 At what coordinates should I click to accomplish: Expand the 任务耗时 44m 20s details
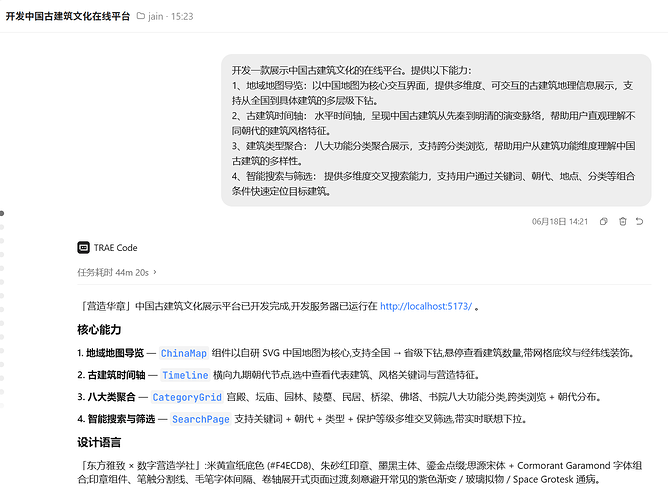pos(117,272)
